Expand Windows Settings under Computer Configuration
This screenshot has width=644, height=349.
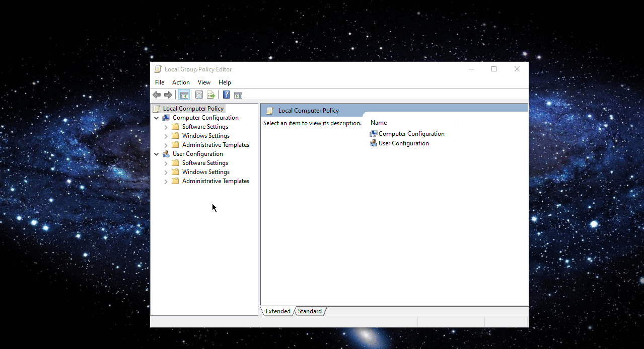click(166, 136)
